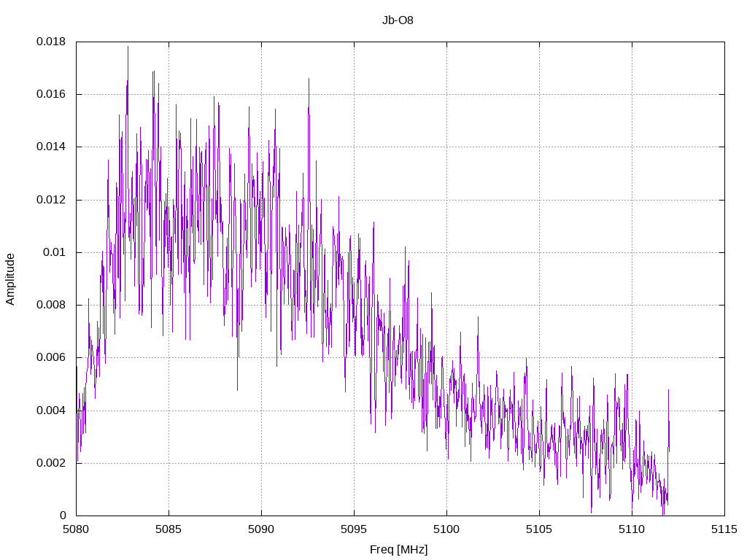Image resolution: width=747 pixels, height=560 pixels.
Task: Click x-axis tick label 5095
Action: [354, 529]
